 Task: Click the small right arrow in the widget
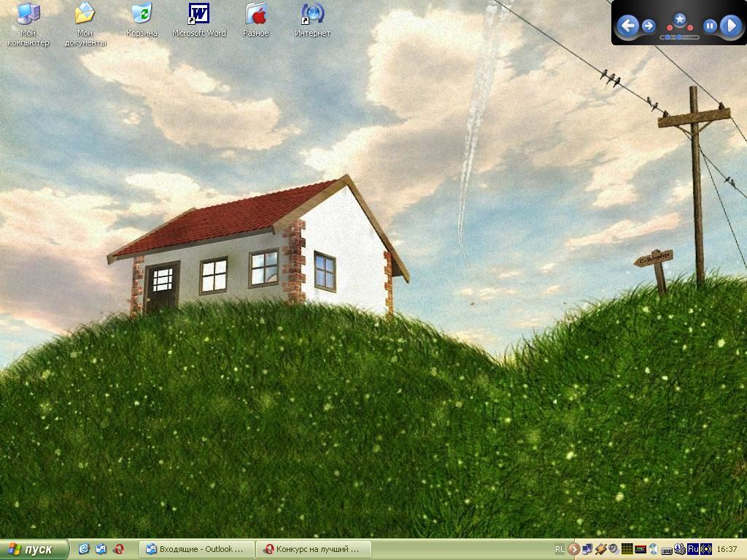click(x=649, y=26)
